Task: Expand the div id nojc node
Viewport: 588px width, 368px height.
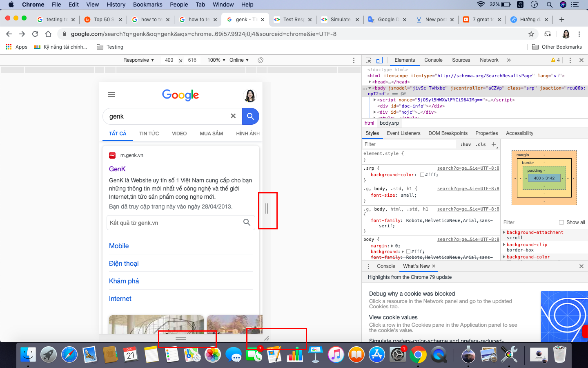Action: (375, 112)
